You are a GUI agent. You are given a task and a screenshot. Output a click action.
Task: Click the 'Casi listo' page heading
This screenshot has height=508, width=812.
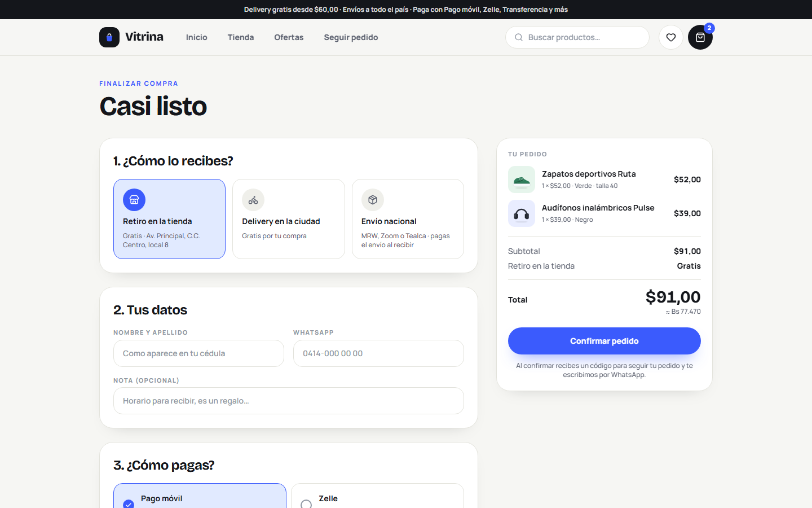tap(153, 106)
